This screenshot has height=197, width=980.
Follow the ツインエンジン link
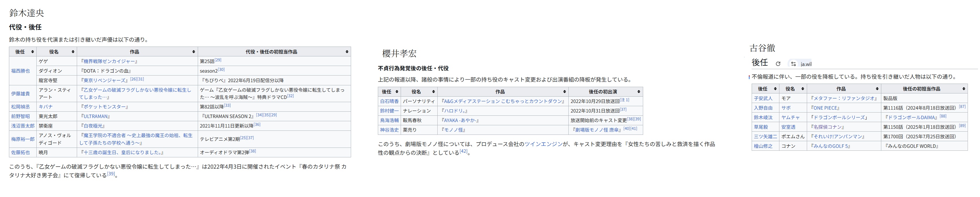click(543, 144)
